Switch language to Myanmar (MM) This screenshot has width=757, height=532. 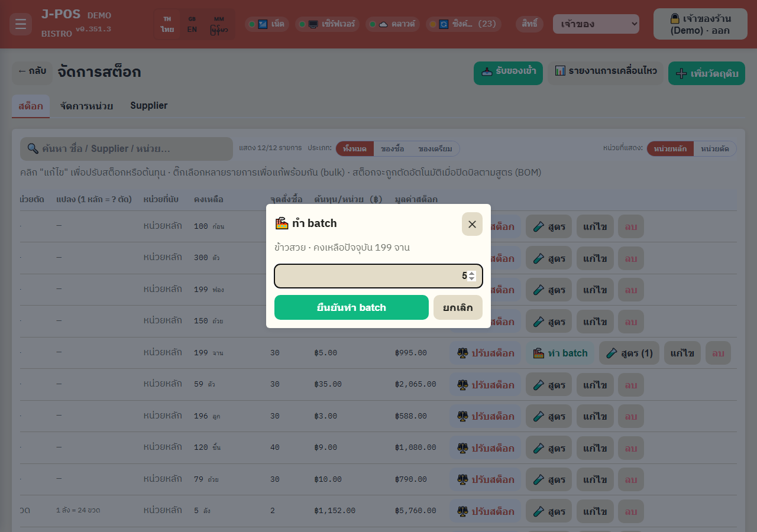(x=219, y=24)
